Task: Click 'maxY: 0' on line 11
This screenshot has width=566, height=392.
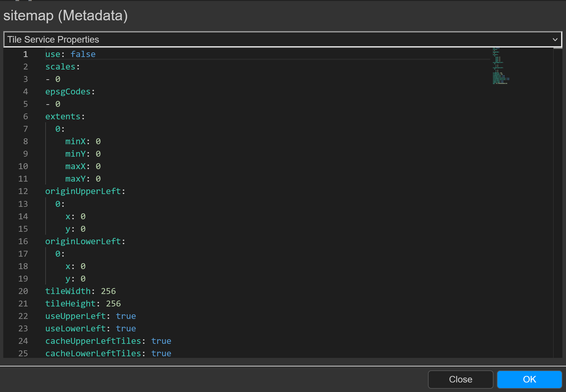Action: 83,179
